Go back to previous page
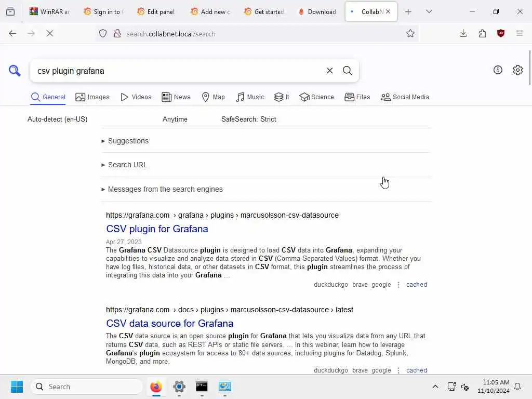Image resolution: width=532 pixels, height=399 pixels. pyautogui.click(x=12, y=33)
